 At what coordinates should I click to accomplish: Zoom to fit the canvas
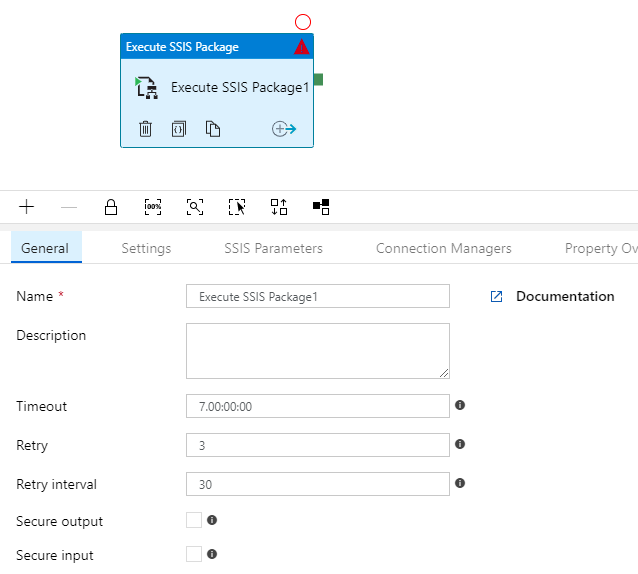[x=195, y=207]
